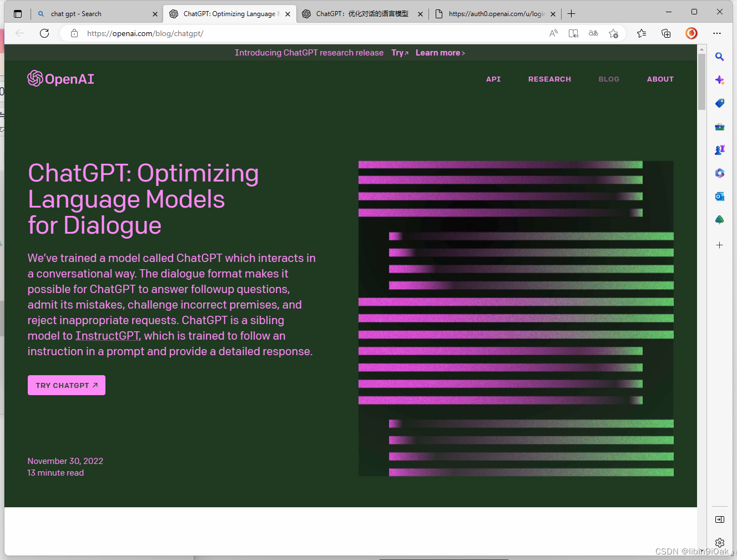737x560 pixels.
Task: Click the red circular profile icon
Action: pyautogui.click(x=691, y=33)
